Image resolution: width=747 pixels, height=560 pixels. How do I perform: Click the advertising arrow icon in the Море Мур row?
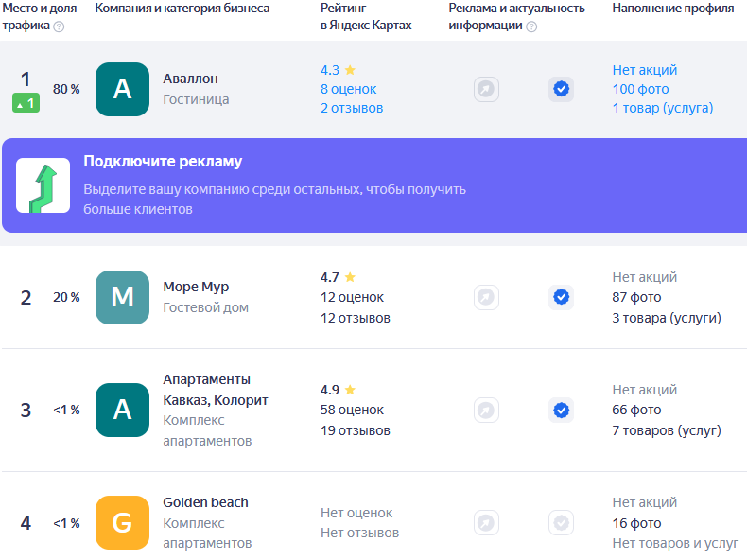(x=486, y=297)
